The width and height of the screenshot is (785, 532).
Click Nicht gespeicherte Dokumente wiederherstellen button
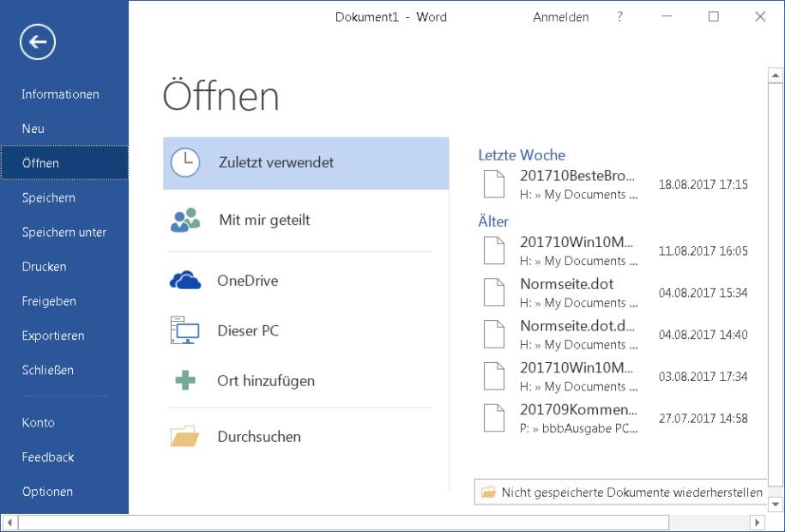click(x=621, y=492)
